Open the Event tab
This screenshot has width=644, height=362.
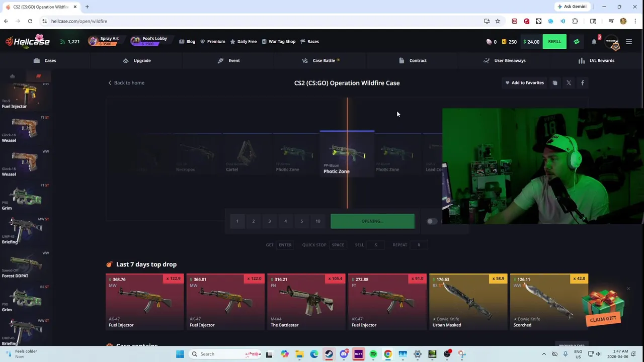point(229,60)
